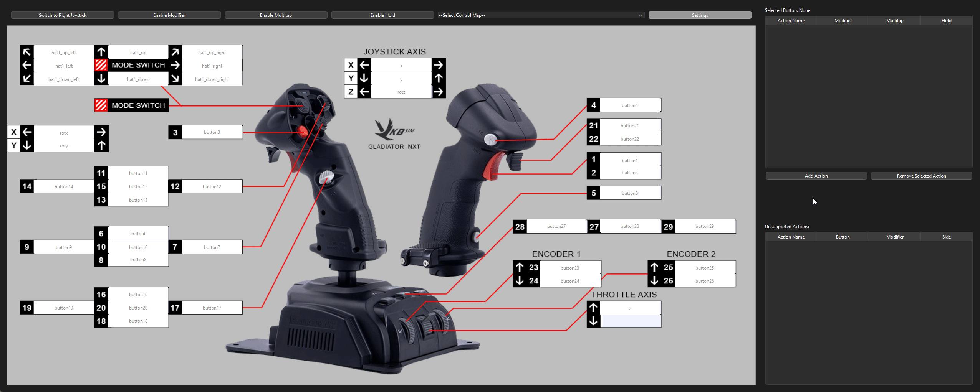980x392 pixels.
Task: Click the Encoder 1 up arrow 23 icon
Action: tap(520, 267)
